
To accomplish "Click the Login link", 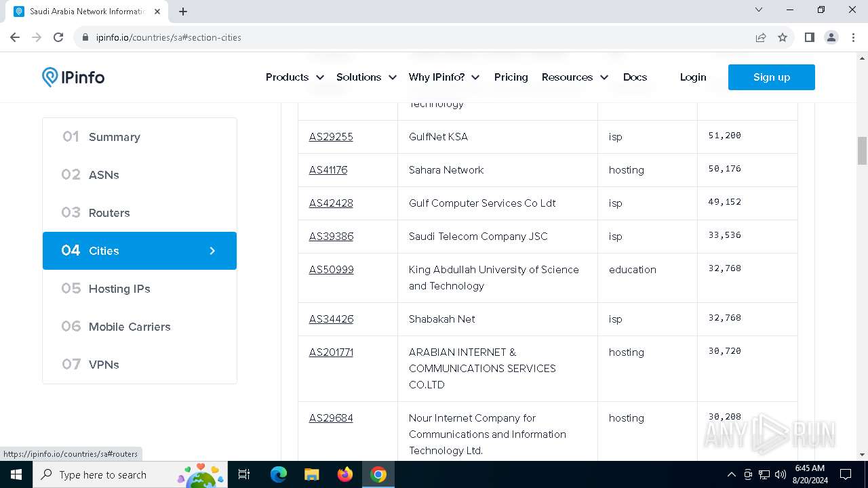I will tap(693, 77).
